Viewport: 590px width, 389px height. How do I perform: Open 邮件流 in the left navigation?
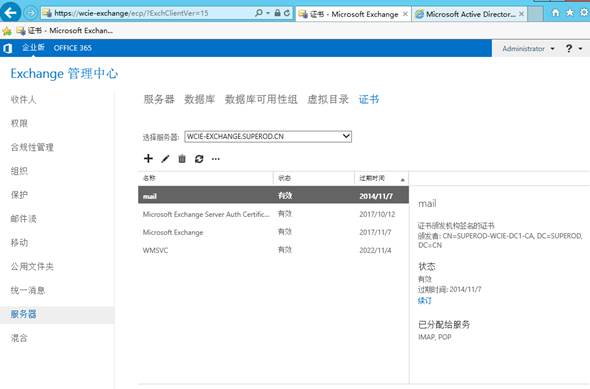click(23, 219)
